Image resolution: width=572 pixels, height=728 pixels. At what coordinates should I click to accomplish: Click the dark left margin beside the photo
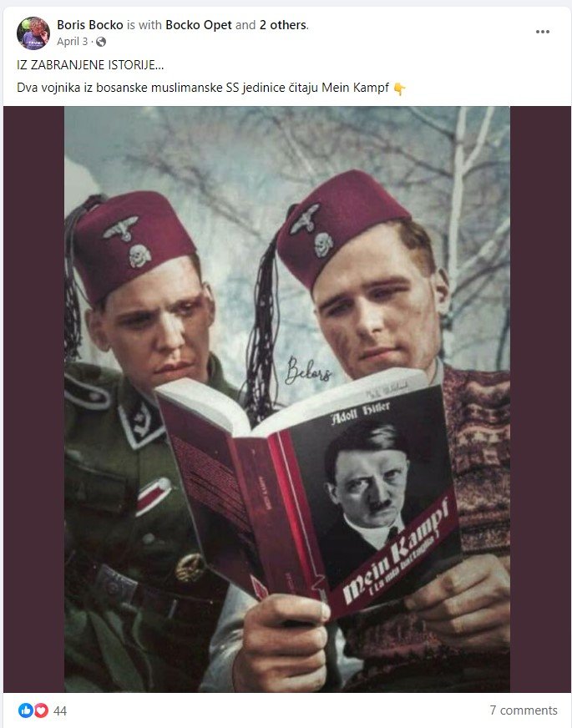coord(34,399)
